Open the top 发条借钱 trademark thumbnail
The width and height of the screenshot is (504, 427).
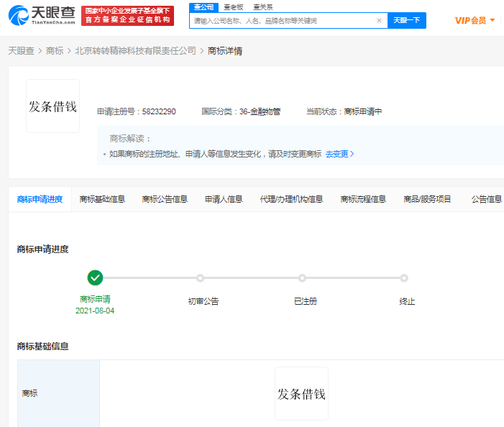pyautogui.click(x=52, y=106)
